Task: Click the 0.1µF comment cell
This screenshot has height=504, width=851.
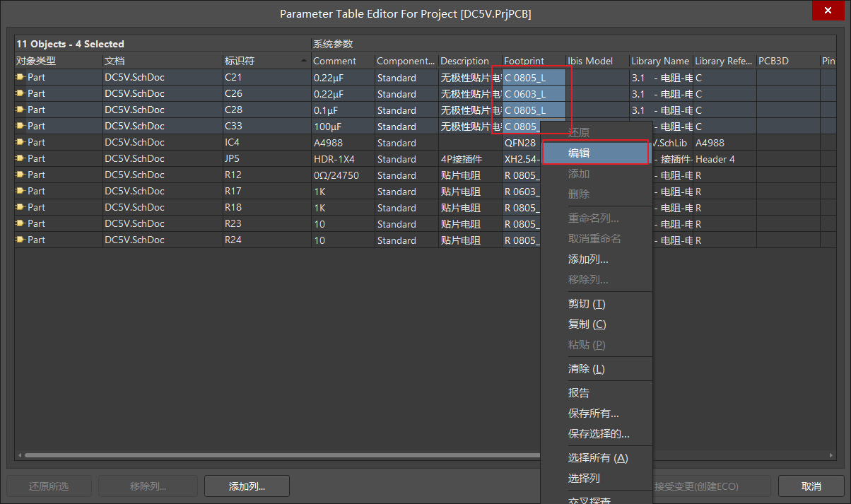Action: [x=343, y=110]
